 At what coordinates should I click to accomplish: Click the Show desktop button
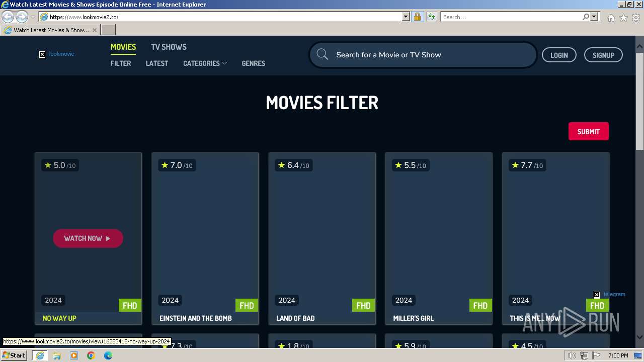click(639, 355)
